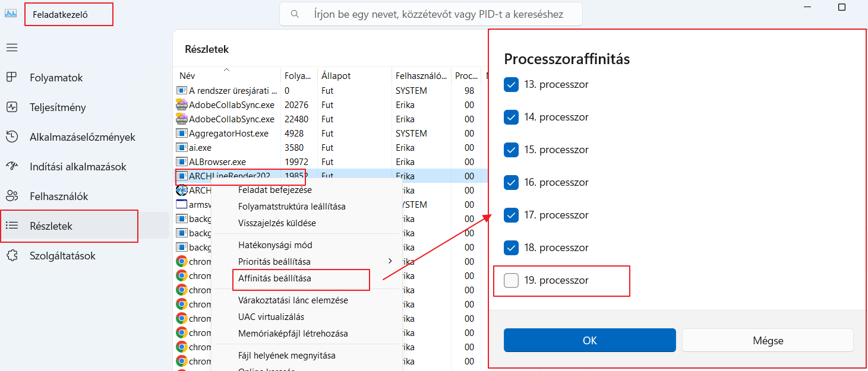Uncheck 17. processzor checkbox
The height and width of the screenshot is (371, 868).
(511, 215)
